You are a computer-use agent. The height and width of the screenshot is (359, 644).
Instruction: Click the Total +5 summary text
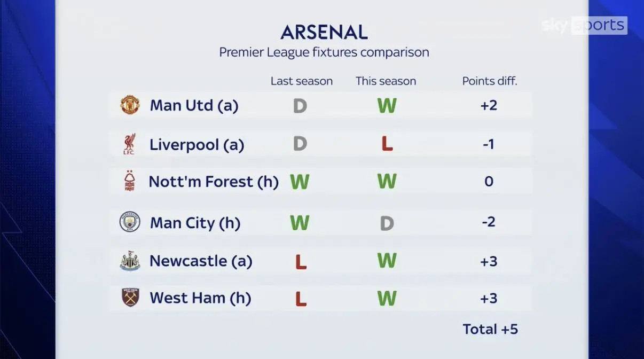490,329
